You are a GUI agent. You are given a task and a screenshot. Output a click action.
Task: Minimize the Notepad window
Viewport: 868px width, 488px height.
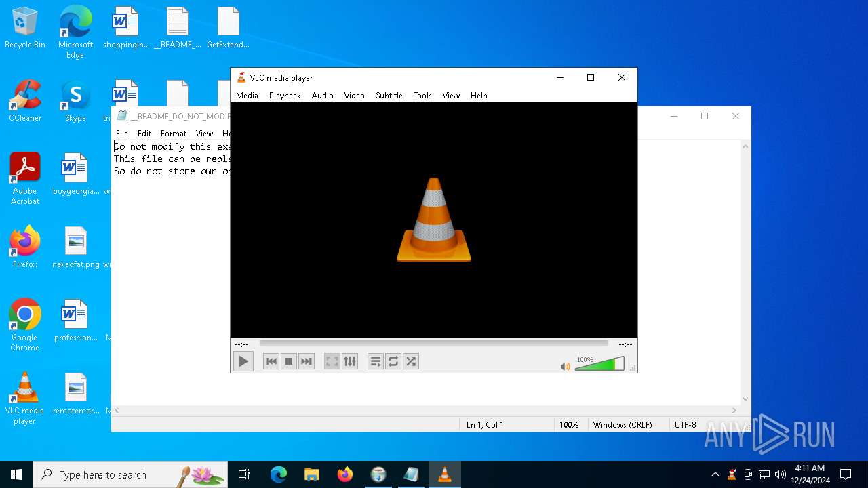coord(674,116)
